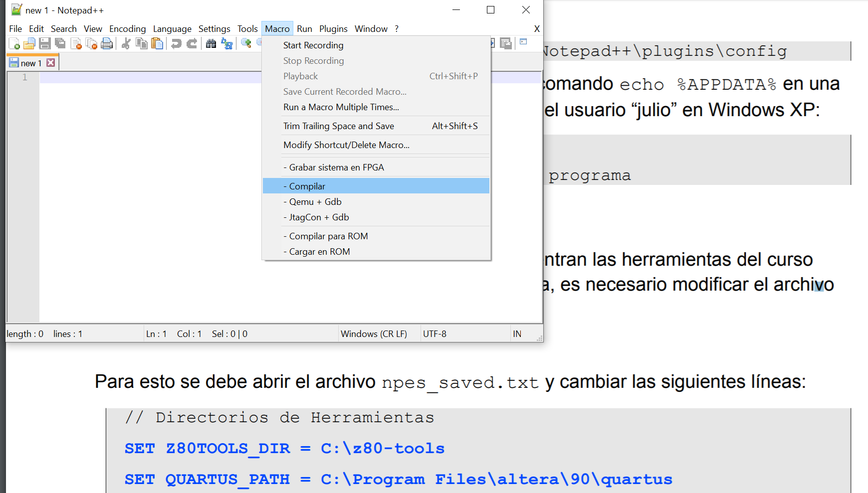Close the document with the menu bar X
This screenshot has height=493, width=868.
(537, 28)
